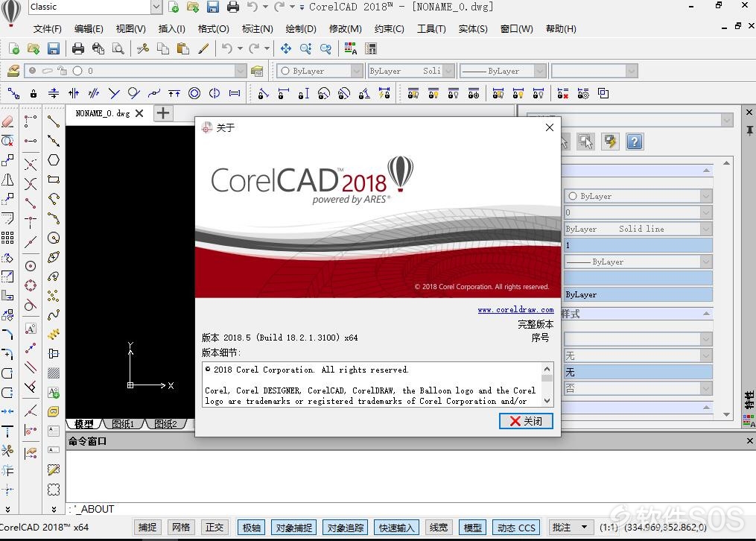The width and height of the screenshot is (756, 541).
Task: Open the ByLayer lineweight dropdown in toolbar
Action: (540, 71)
